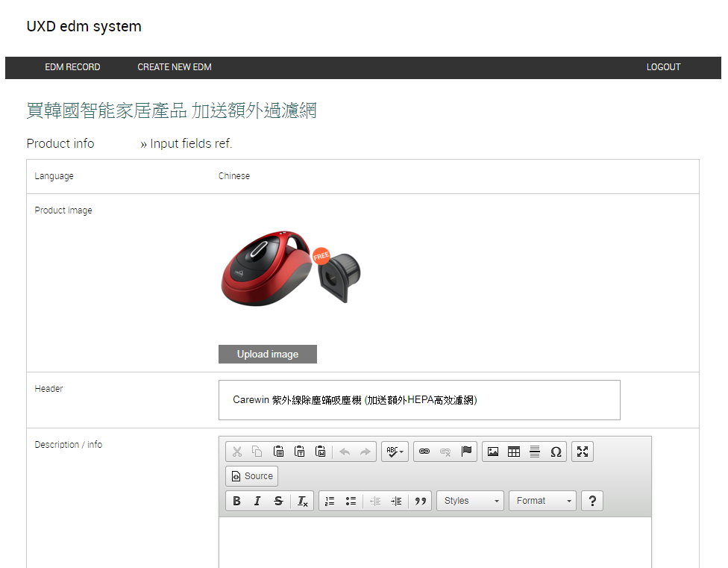This screenshot has width=728, height=568.
Task: Insert image into the description
Action: pos(493,452)
